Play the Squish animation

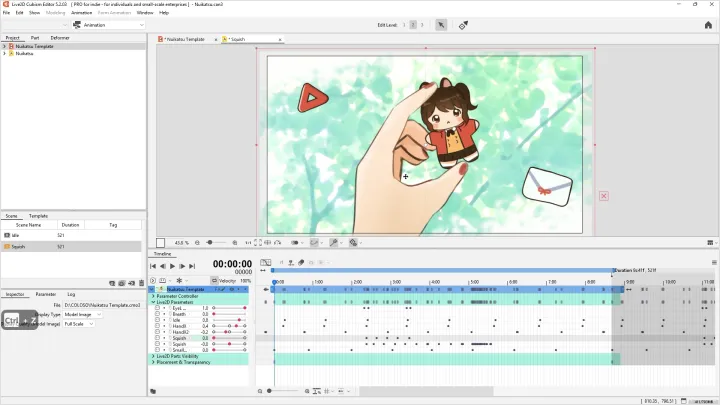tap(173, 266)
